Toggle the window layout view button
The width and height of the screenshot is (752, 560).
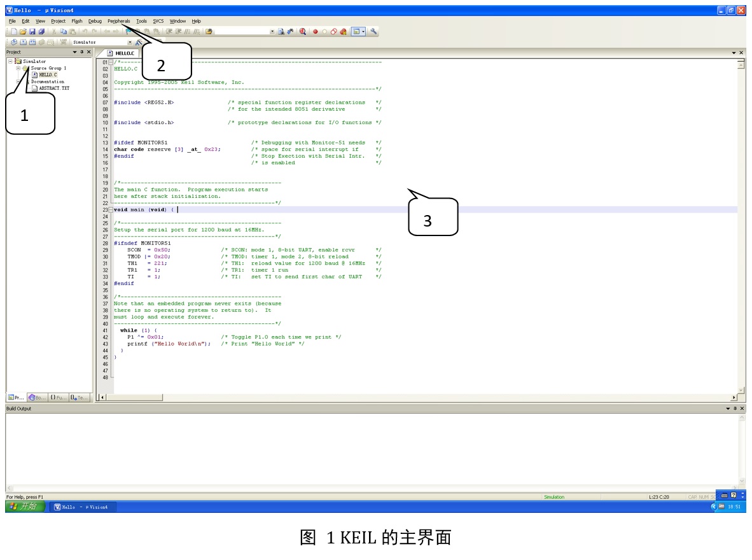pos(356,32)
